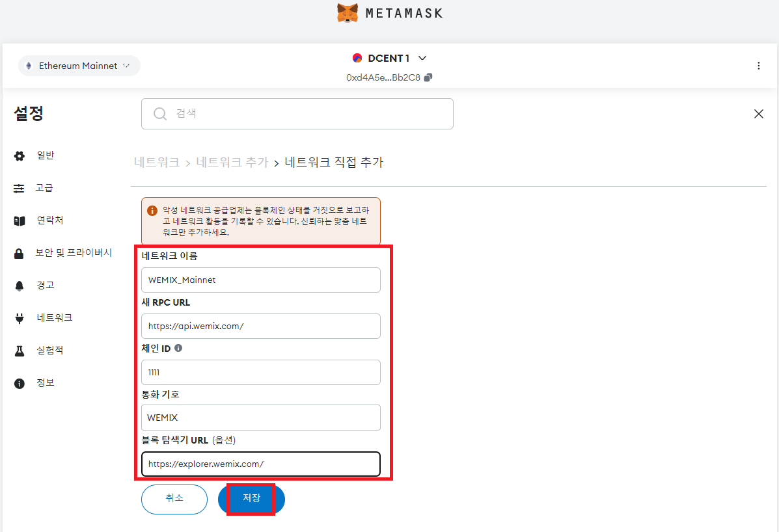Click the magnifier icon in the search box
779x532 pixels.
pos(160,114)
